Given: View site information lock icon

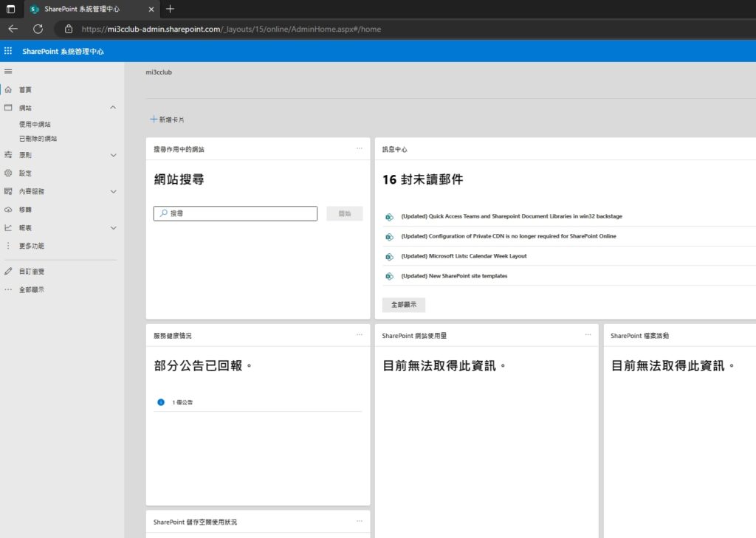Looking at the screenshot, I should 69,29.
